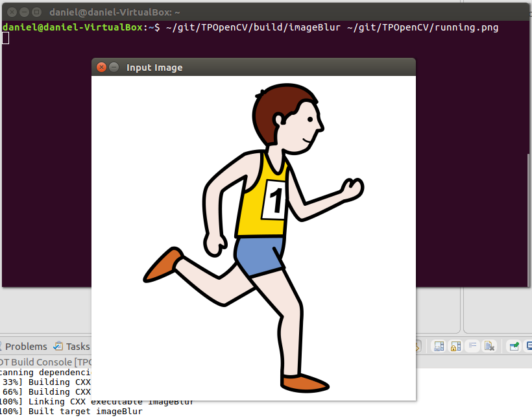Minimize the terminal window
Viewport: 532px width, 420px height.
click(24, 12)
